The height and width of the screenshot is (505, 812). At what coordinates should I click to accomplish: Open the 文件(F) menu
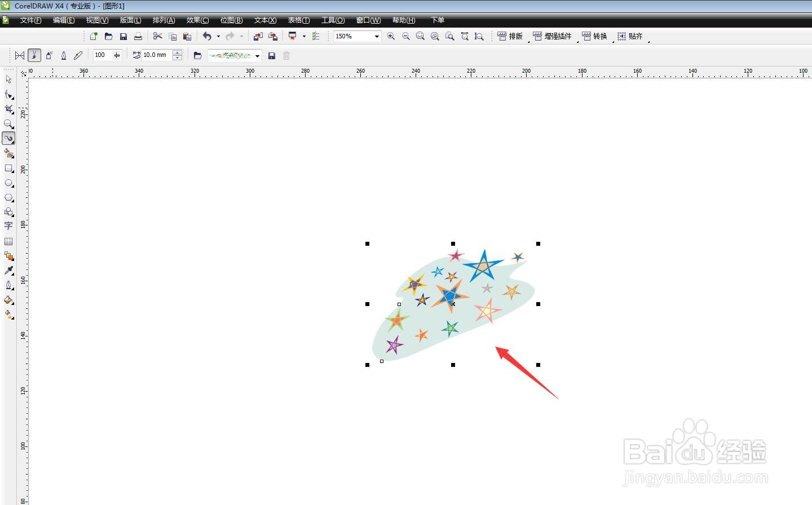(x=31, y=20)
